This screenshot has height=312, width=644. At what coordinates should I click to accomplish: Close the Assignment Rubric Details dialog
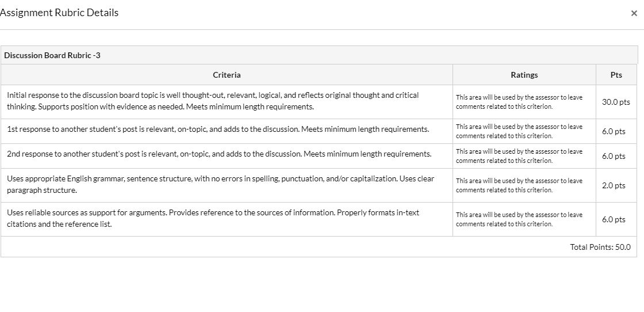[x=634, y=13]
